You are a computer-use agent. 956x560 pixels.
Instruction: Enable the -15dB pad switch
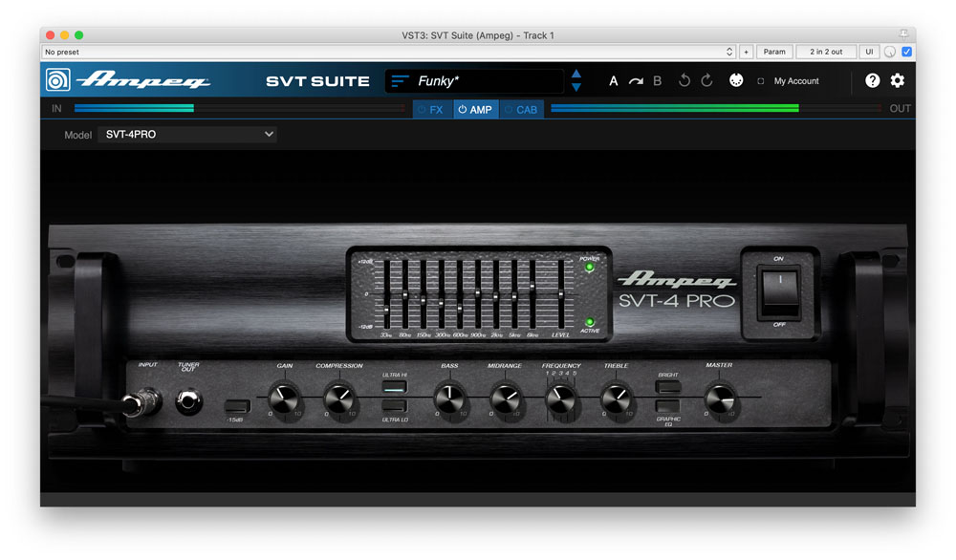pos(236,406)
